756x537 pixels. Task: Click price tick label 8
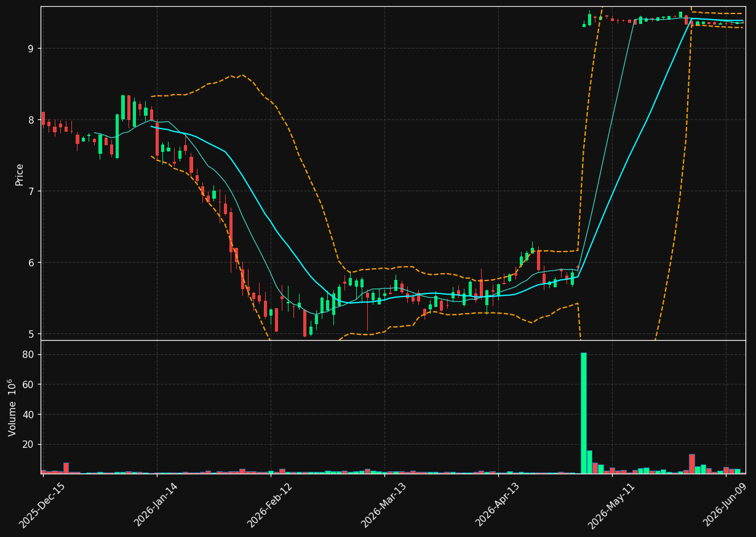click(x=31, y=120)
